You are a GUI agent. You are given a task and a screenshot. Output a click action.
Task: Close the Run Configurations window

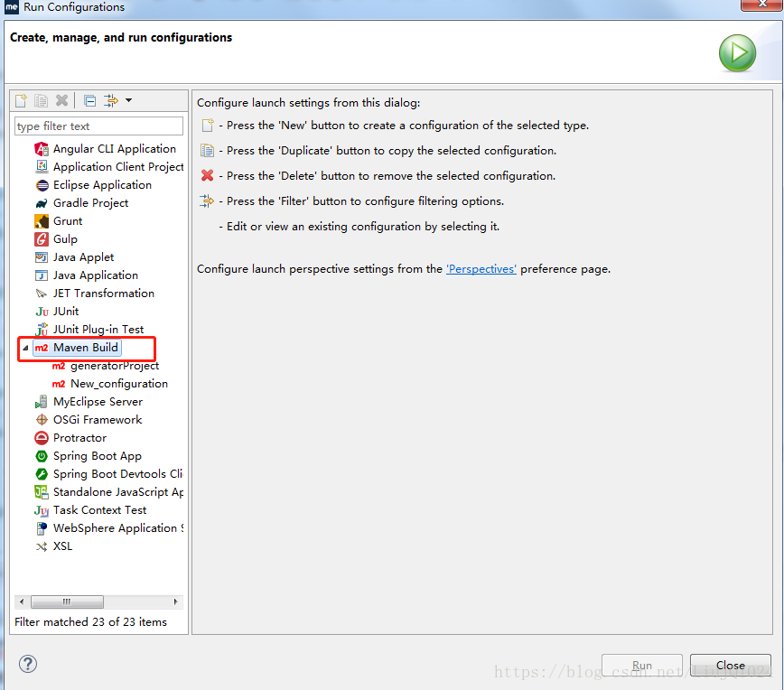(x=761, y=4)
